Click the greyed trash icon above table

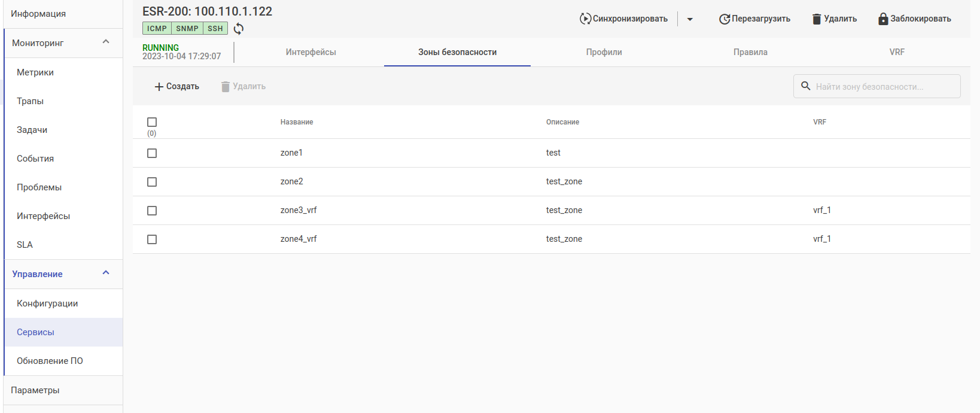[226, 87]
